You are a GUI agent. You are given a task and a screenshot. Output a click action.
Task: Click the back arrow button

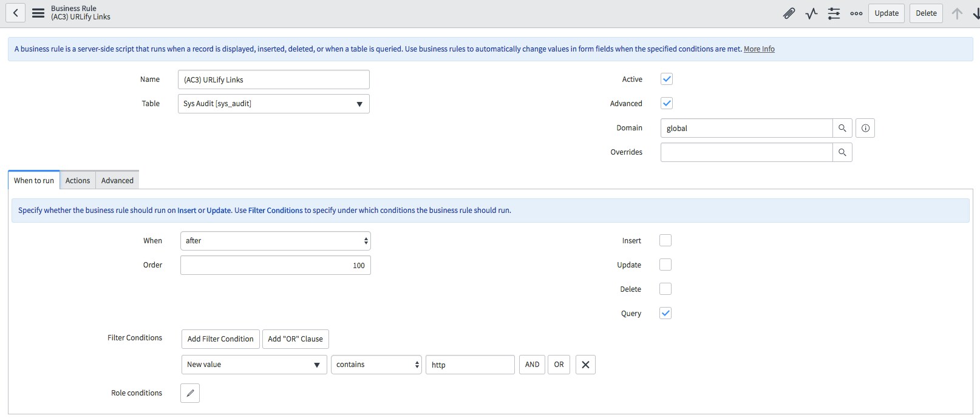coord(15,13)
